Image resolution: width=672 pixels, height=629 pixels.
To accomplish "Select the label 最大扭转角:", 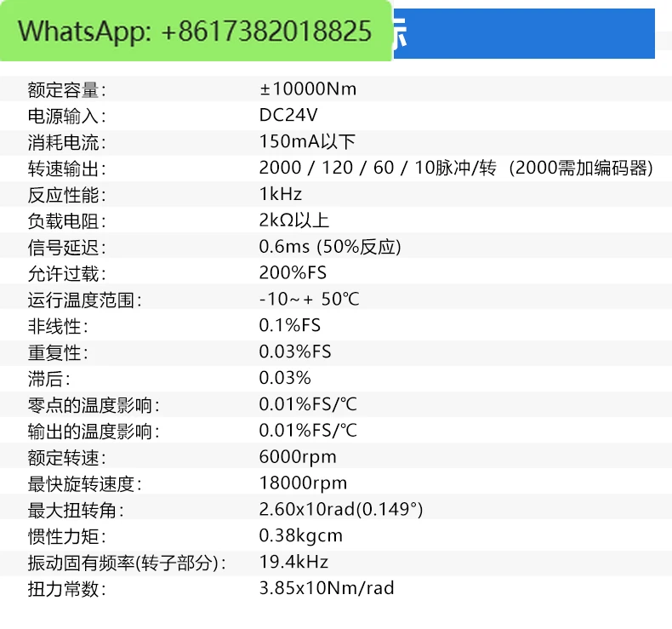I will pos(76,510).
